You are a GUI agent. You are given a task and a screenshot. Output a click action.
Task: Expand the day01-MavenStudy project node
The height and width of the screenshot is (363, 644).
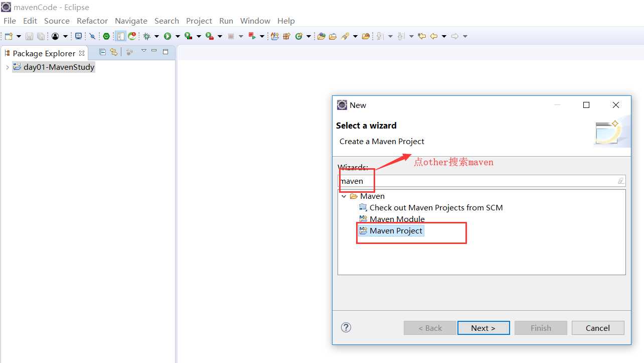click(x=7, y=67)
